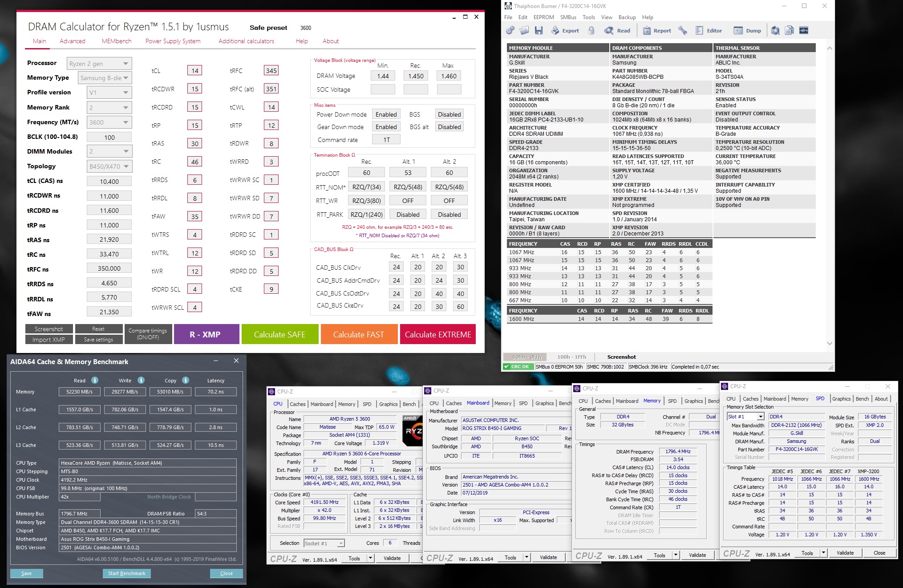Image resolution: width=903 pixels, height=588 pixels.
Task: Click the info icon next to Read in AIDA64
Action: tap(95, 380)
